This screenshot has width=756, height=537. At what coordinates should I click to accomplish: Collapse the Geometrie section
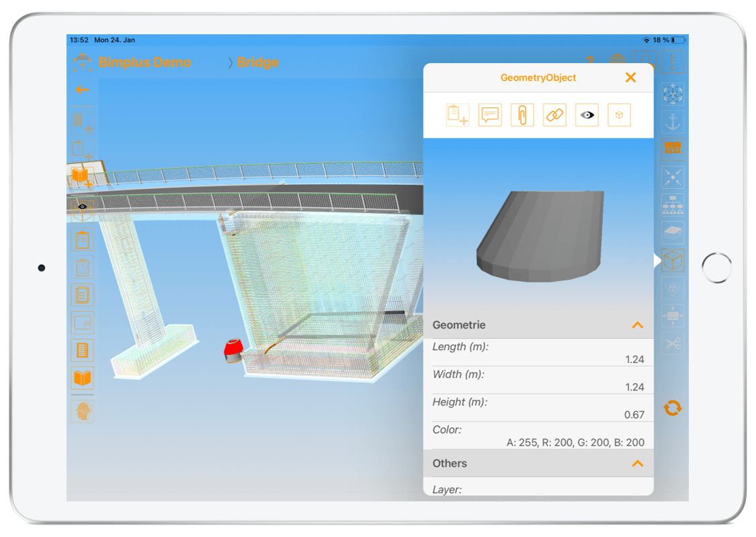pos(637,325)
